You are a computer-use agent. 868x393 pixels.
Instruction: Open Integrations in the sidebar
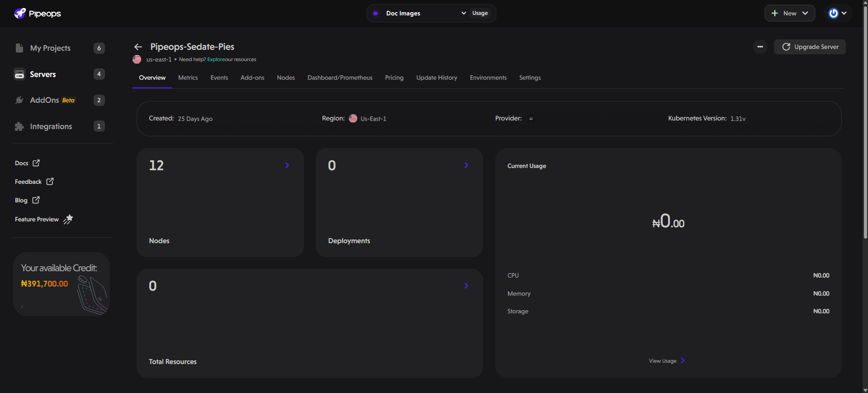[x=51, y=126]
